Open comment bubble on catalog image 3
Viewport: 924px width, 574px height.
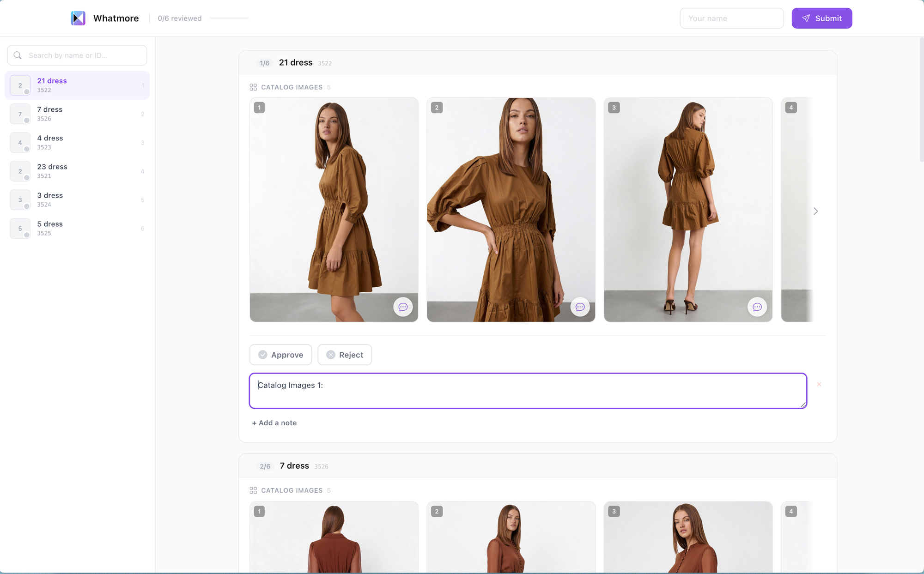pos(757,307)
